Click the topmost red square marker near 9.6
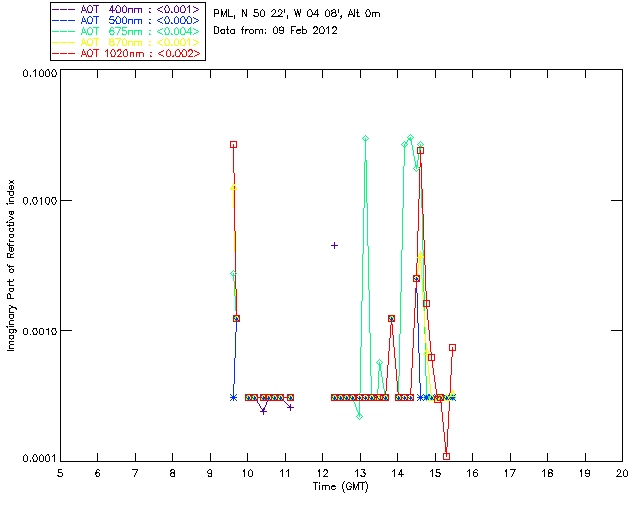This screenshot has height=512, width=640. point(233,145)
